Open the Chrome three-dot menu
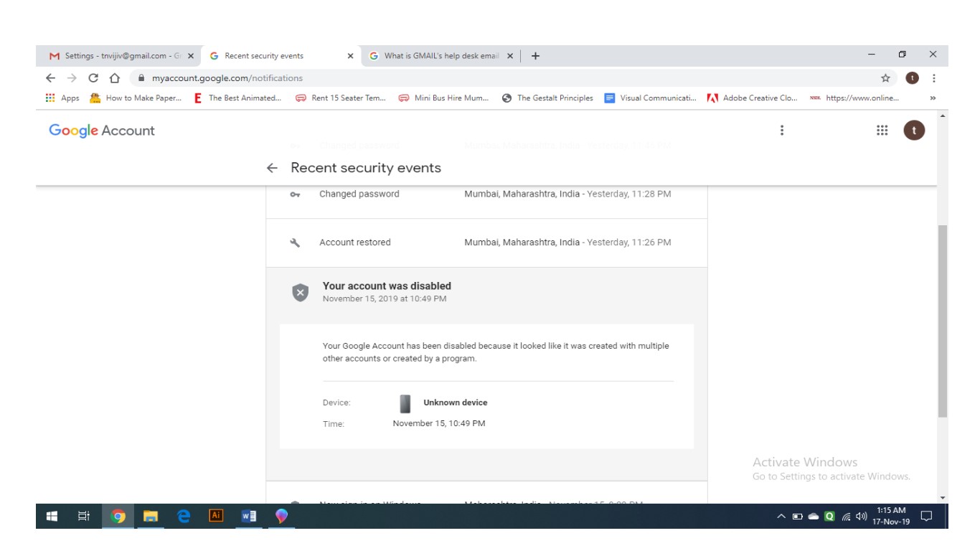This screenshot has width=980, height=551. 933,77
